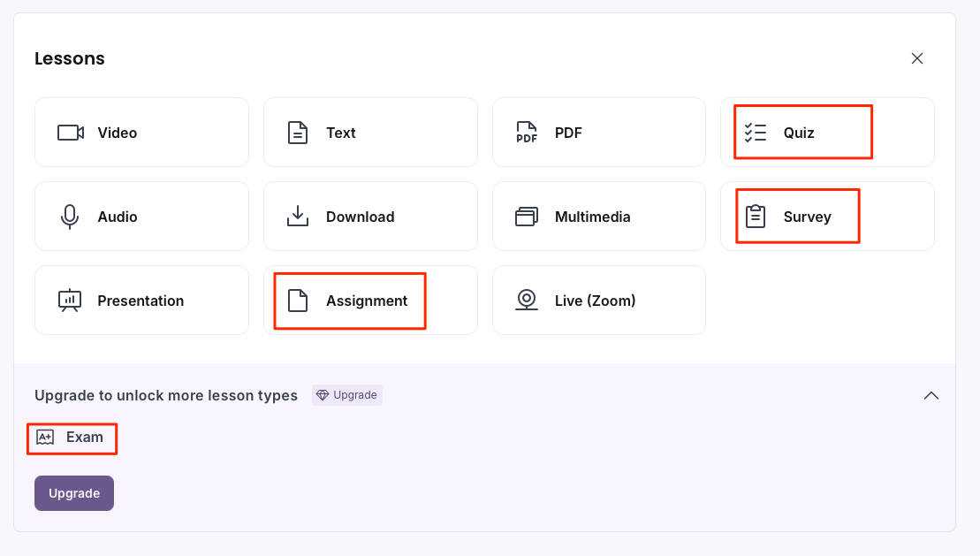This screenshot has width=980, height=556.
Task: Select the Survey clipboard icon
Action: (755, 216)
